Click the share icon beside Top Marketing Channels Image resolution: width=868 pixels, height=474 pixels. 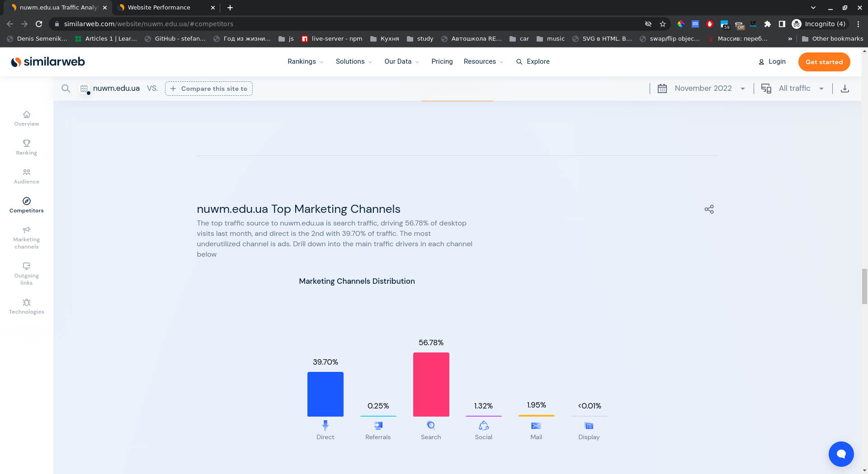pyautogui.click(x=709, y=209)
